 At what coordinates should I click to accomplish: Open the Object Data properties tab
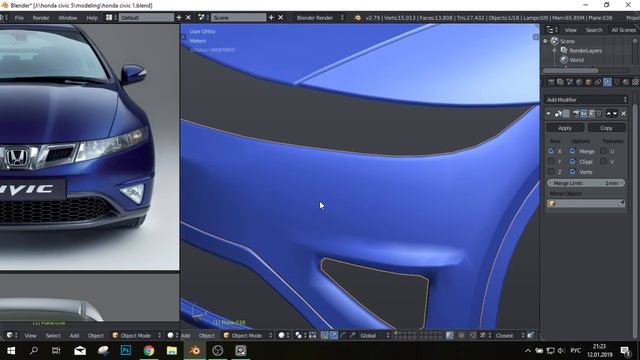point(617,82)
